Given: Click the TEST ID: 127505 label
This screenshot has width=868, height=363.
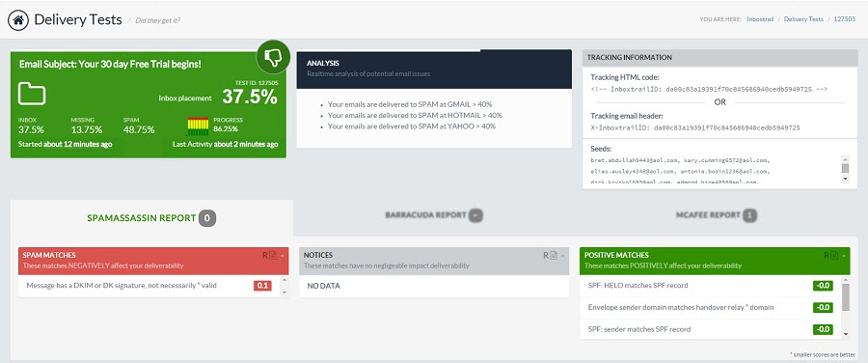Looking at the screenshot, I should [257, 83].
